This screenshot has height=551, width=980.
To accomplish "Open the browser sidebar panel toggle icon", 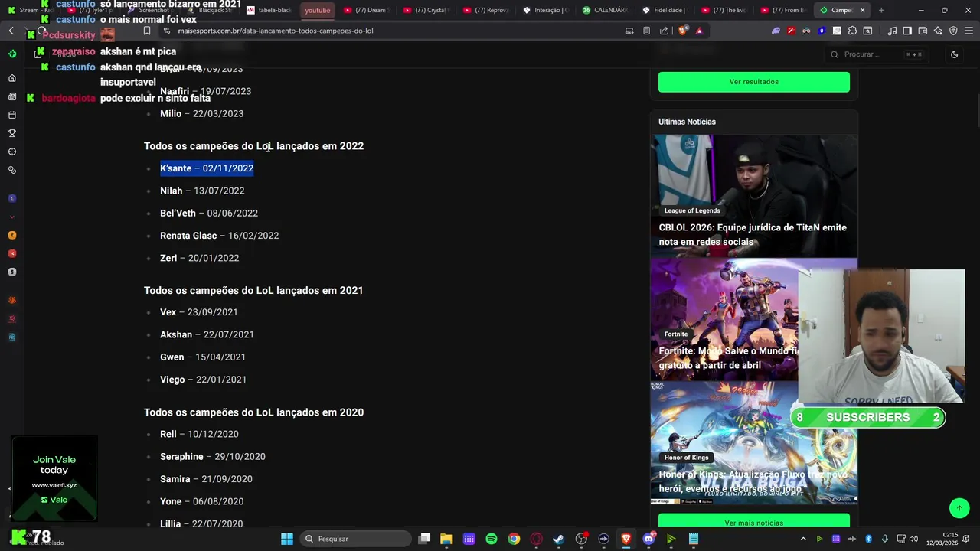I will coord(907,31).
